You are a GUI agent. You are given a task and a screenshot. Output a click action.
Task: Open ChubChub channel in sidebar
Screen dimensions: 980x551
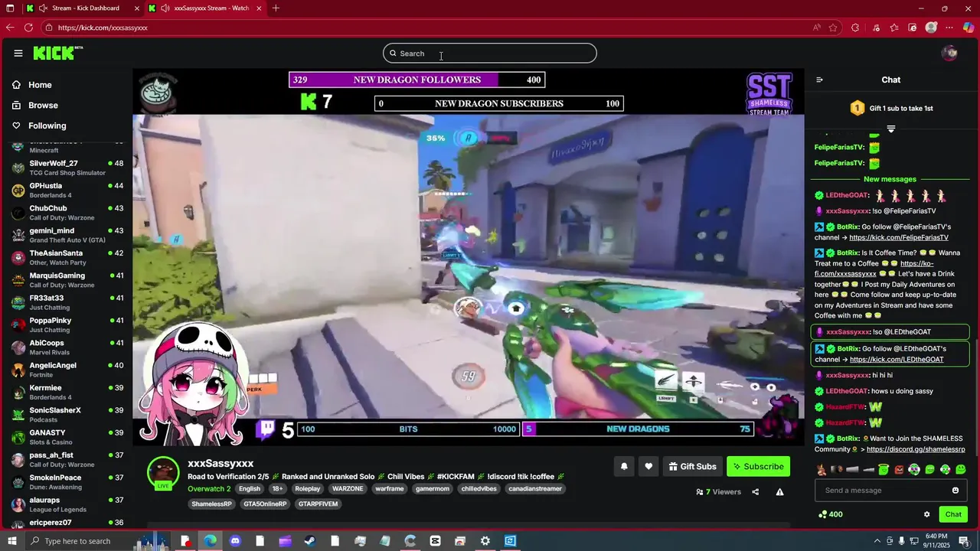[x=68, y=213]
